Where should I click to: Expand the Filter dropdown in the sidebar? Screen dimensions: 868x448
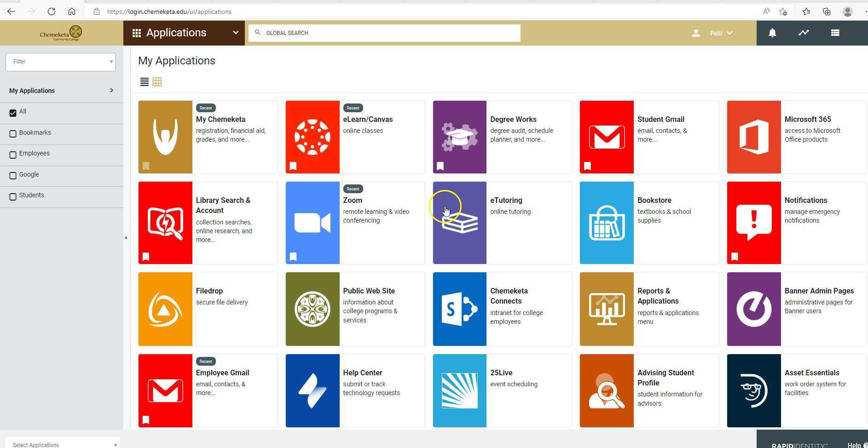110,61
